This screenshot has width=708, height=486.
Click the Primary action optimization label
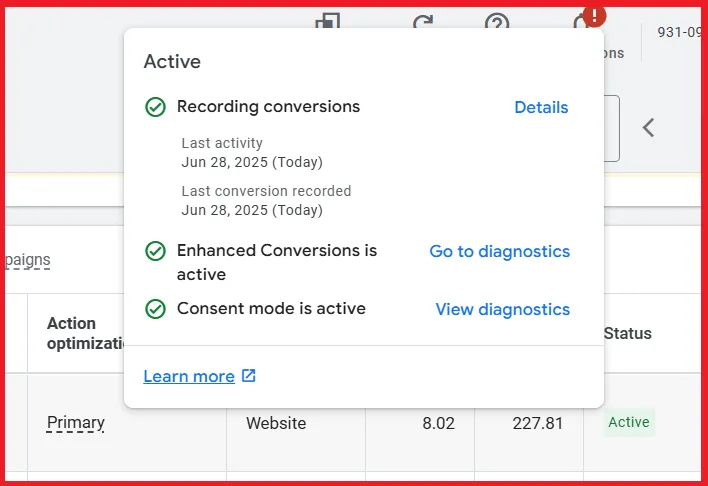[x=76, y=423]
